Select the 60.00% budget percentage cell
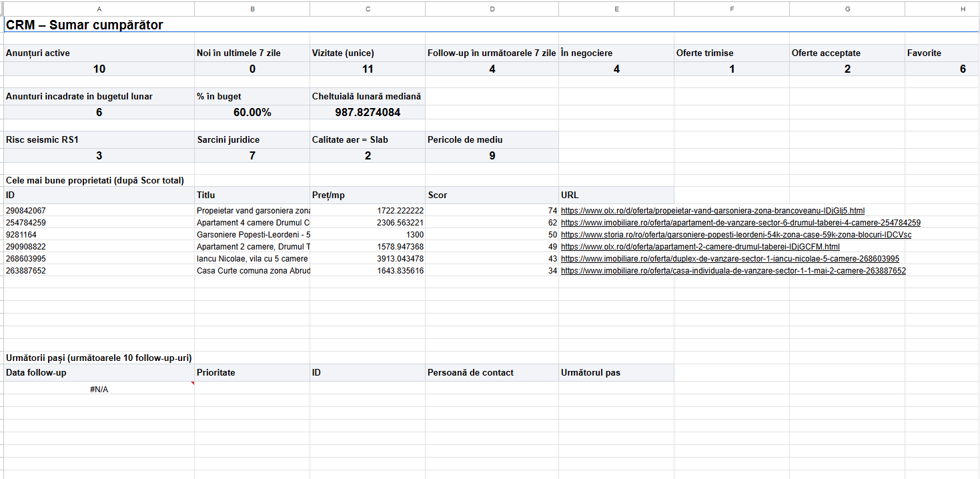 click(252, 113)
